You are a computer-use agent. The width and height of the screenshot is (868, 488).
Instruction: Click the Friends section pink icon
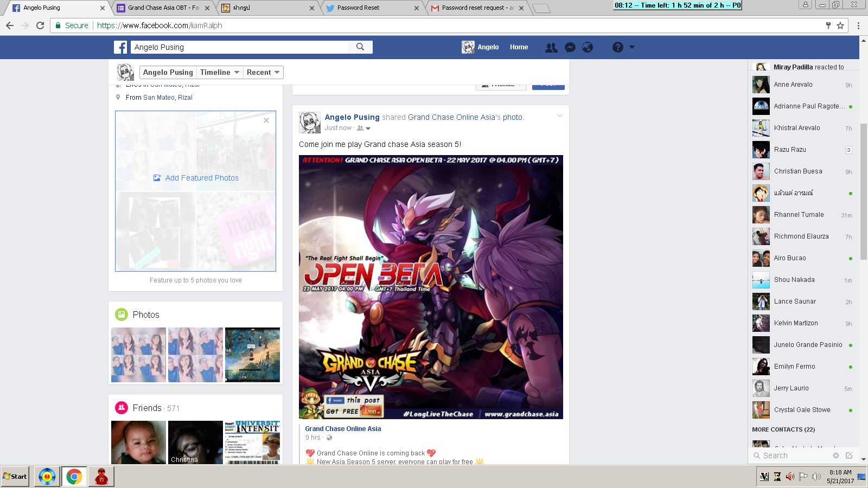(x=122, y=408)
